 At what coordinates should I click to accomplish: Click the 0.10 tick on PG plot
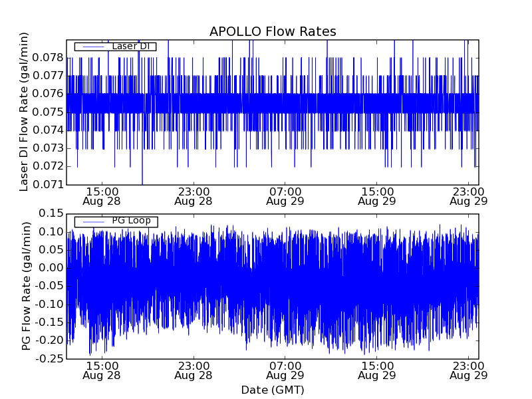pyautogui.click(x=51, y=232)
